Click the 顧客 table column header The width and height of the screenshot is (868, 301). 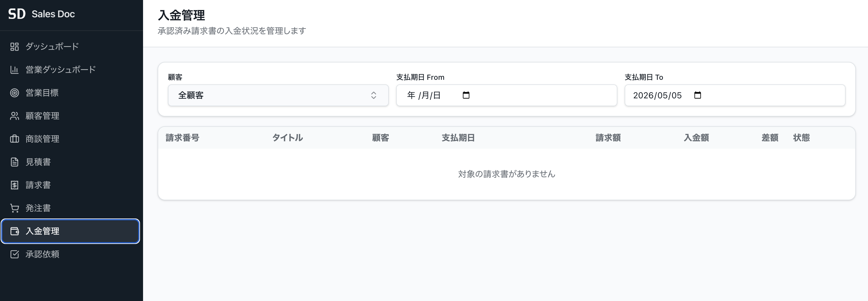coord(380,138)
